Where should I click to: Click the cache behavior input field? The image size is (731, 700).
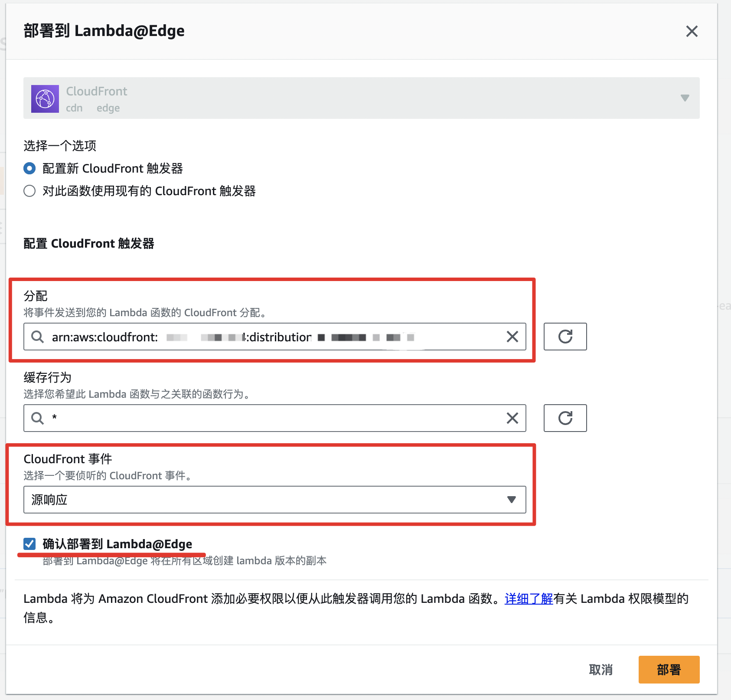pyautogui.click(x=275, y=418)
